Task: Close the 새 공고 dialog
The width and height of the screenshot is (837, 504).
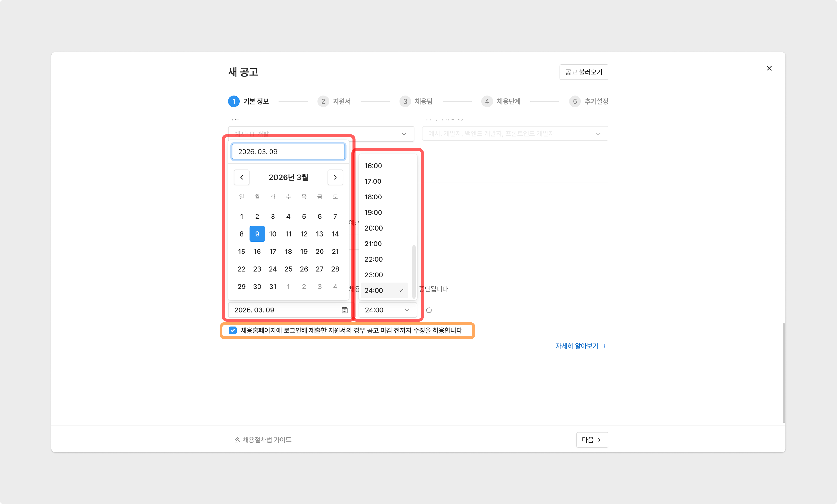Action: [769, 68]
